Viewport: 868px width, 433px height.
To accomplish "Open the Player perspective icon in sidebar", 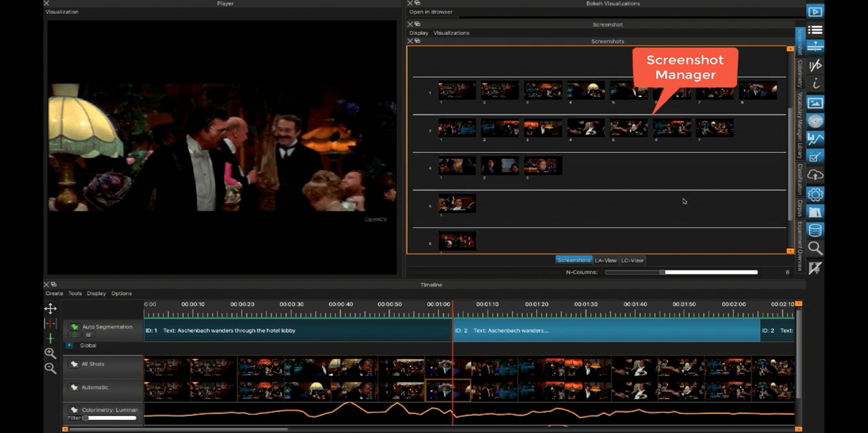I will click(815, 12).
